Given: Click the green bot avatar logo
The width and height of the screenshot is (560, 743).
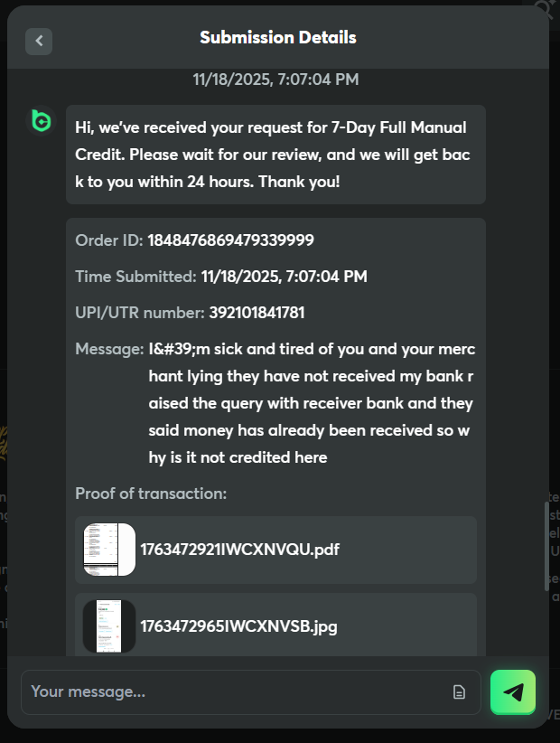Looking at the screenshot, I should pos(42,120).
